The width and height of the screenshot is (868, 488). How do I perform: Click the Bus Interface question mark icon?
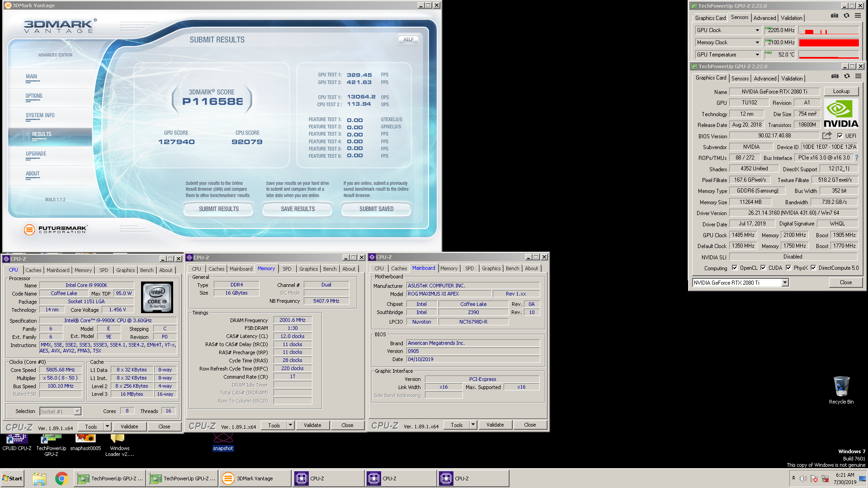point(856,158)
